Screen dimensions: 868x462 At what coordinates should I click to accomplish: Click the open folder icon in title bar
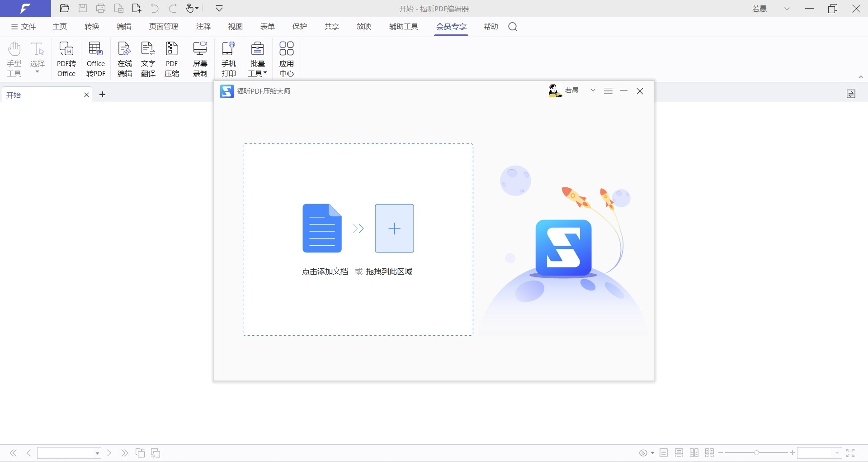pyautogui.click(x=65, y=8)
